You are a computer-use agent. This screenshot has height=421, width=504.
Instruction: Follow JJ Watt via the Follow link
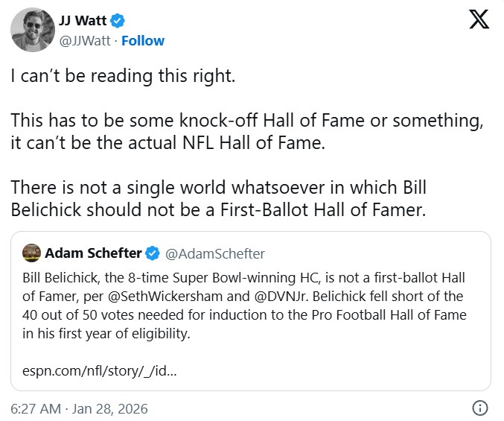[142, 40]
